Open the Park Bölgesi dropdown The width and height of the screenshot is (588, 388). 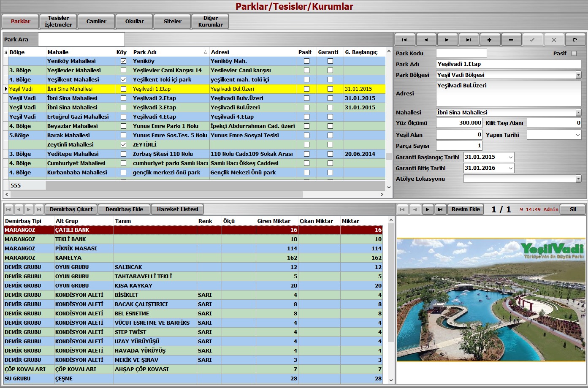[578, 75]
